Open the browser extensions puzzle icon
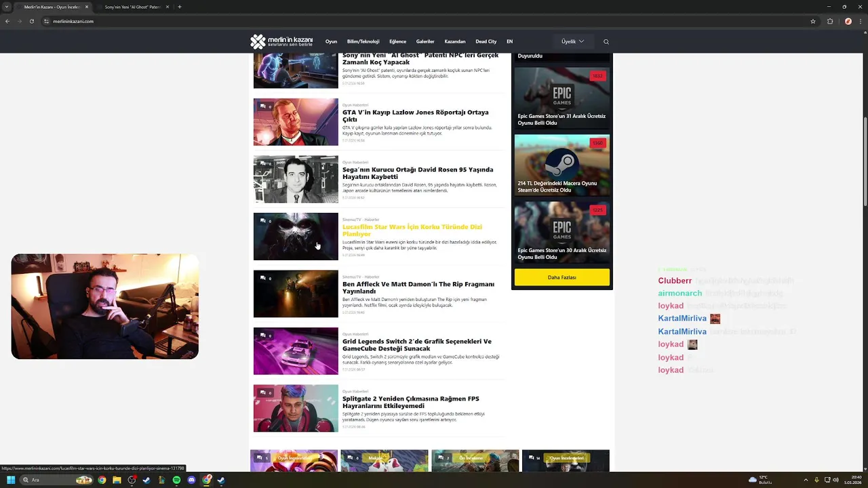 tap(830, 21)
